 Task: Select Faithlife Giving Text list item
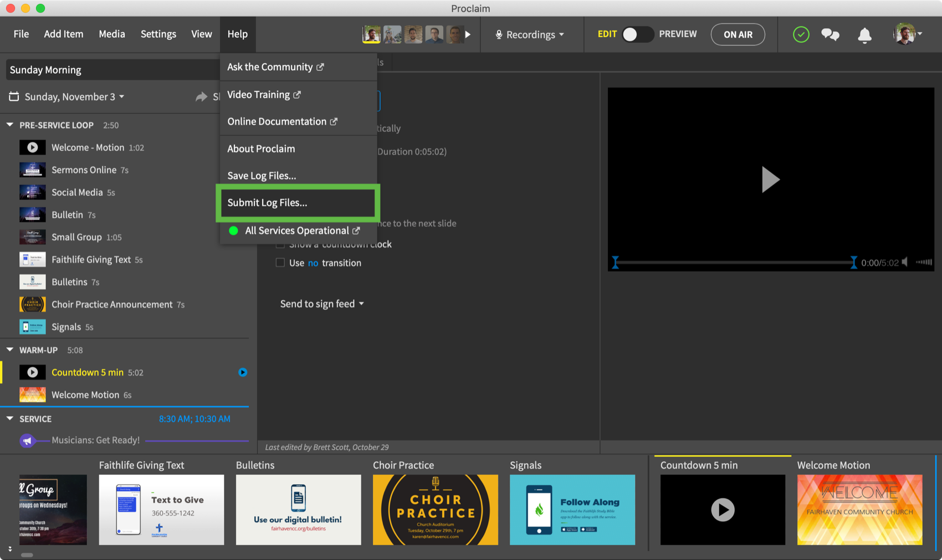[125, 260]
